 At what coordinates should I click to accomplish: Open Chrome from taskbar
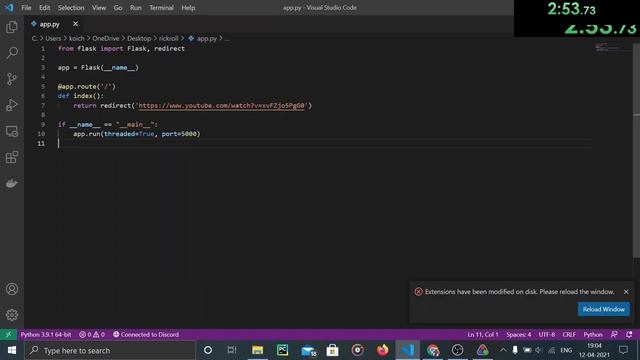click(x=433, y=350)
